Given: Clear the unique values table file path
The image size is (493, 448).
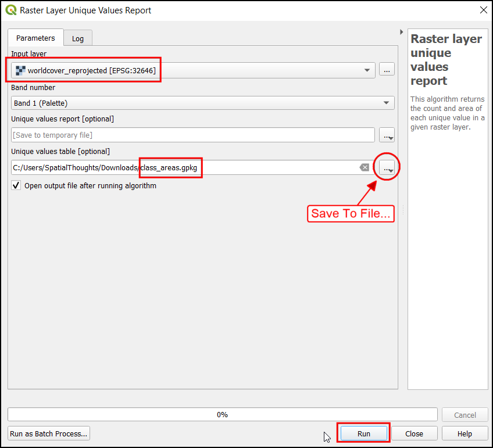Looking at the screenshot, I should point(364,167).
